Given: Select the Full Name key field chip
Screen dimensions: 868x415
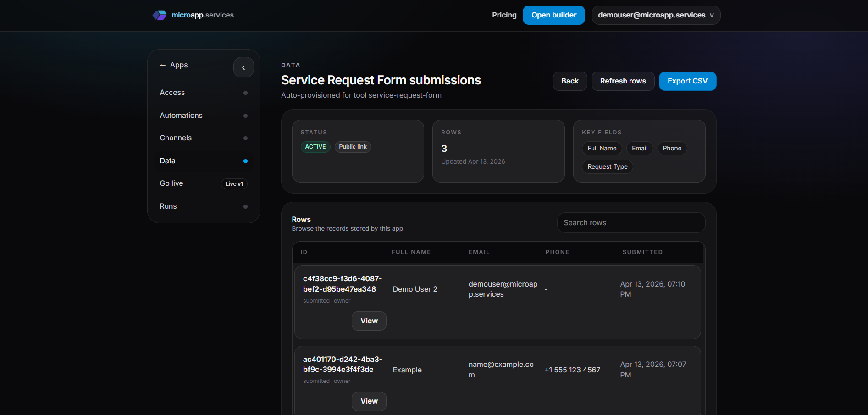Looking at the screenshot, I should (x=602, y=148).
